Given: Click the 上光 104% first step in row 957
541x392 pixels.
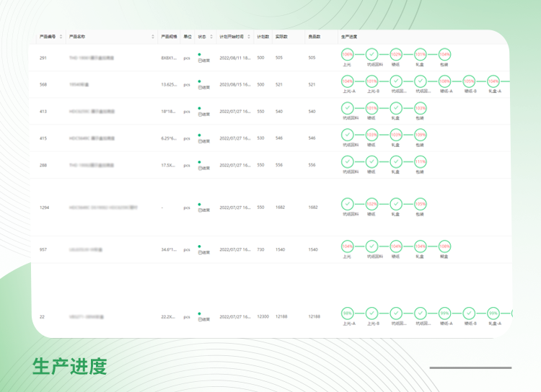Looking at the screenshot, I should [347, 246].
